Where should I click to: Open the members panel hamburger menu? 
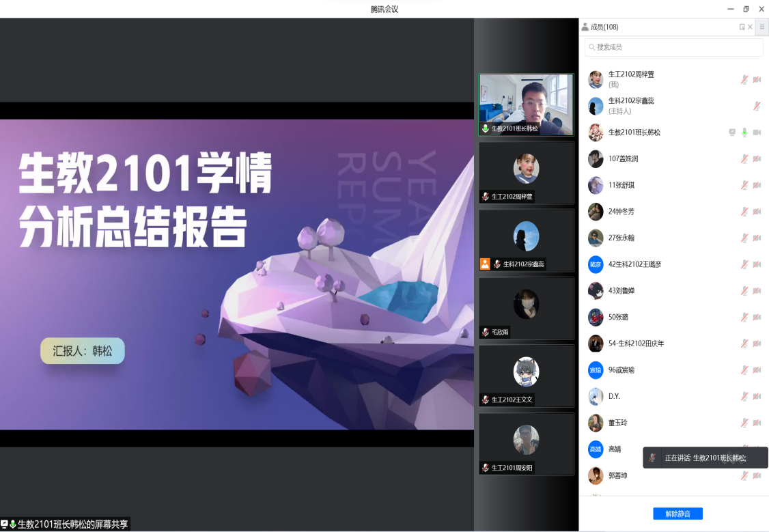[762, 27]
